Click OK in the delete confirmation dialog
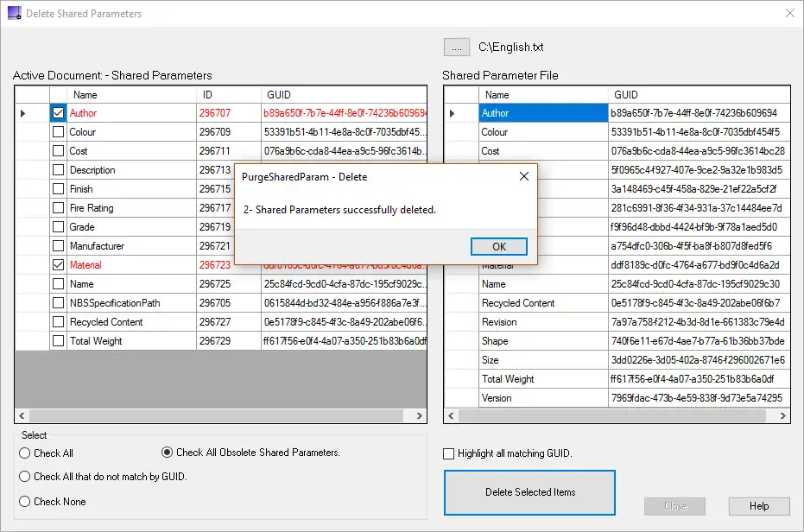Screen dimensions: 804x532 coord(498,246)
